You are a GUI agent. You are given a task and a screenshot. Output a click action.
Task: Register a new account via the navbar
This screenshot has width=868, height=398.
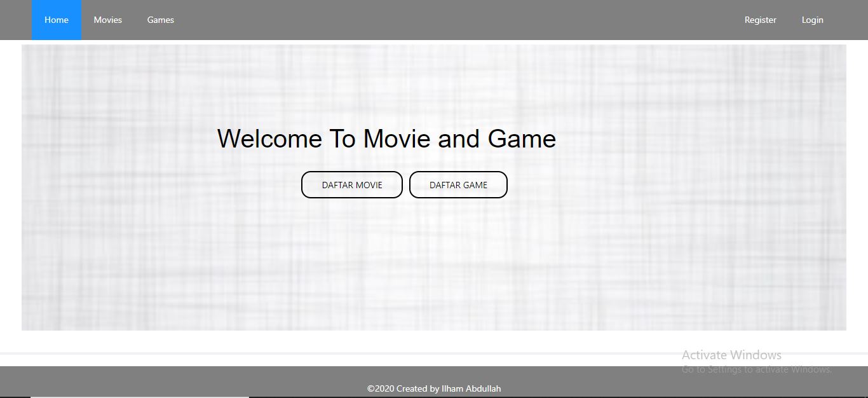pos(760,20)
